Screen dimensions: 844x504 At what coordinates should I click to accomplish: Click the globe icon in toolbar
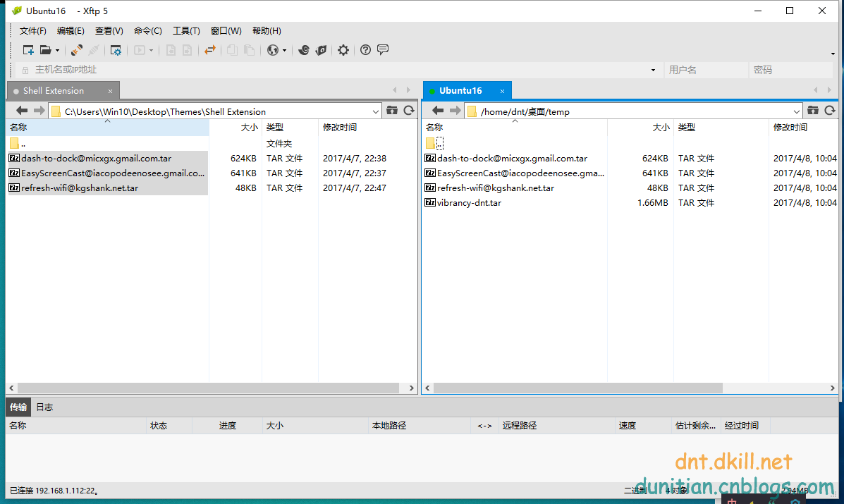coord(273,50)
